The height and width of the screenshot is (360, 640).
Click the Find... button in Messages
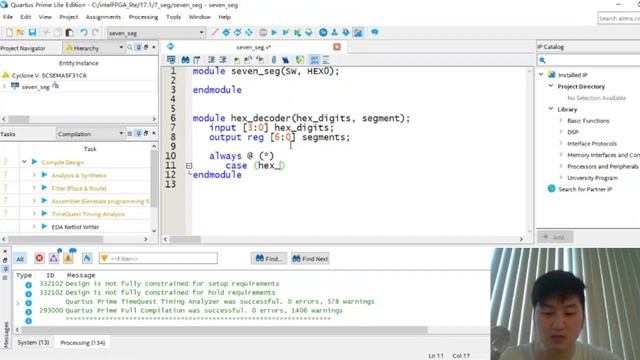pyautogui.click(x=269, y=259)
